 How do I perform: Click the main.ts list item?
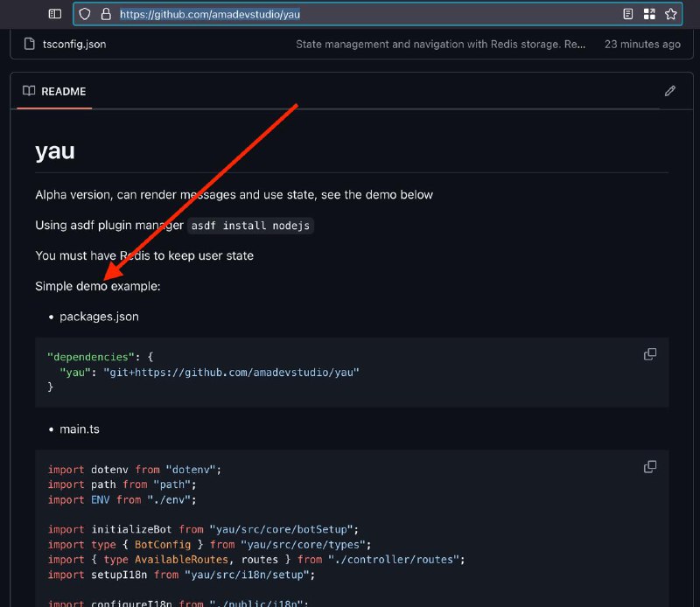pyautogui.click(x=80, y=429)
